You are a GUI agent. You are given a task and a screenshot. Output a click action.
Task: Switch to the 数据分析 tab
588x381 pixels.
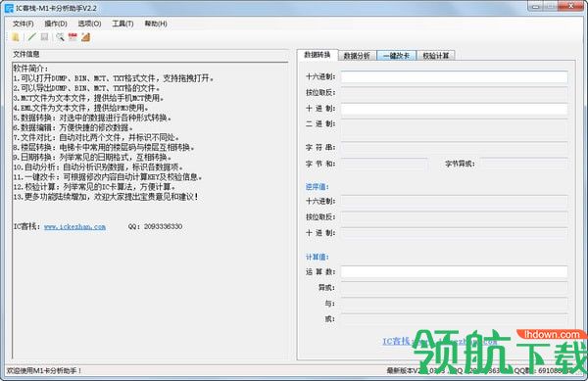pyautogui.click(x=357, y=56)
